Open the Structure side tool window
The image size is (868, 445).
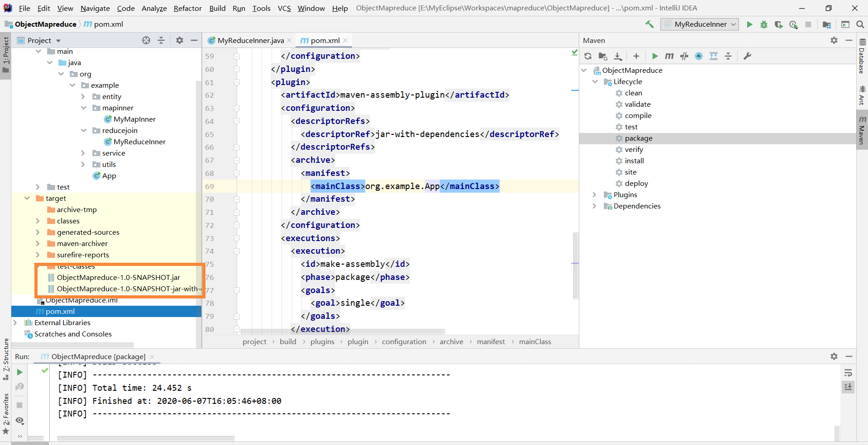(x=5, y=360)
